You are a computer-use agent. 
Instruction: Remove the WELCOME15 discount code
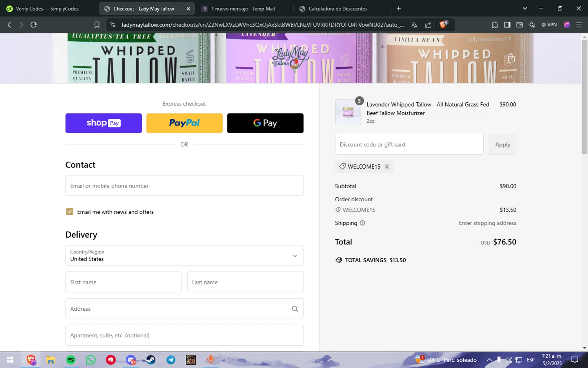(387, 166)
